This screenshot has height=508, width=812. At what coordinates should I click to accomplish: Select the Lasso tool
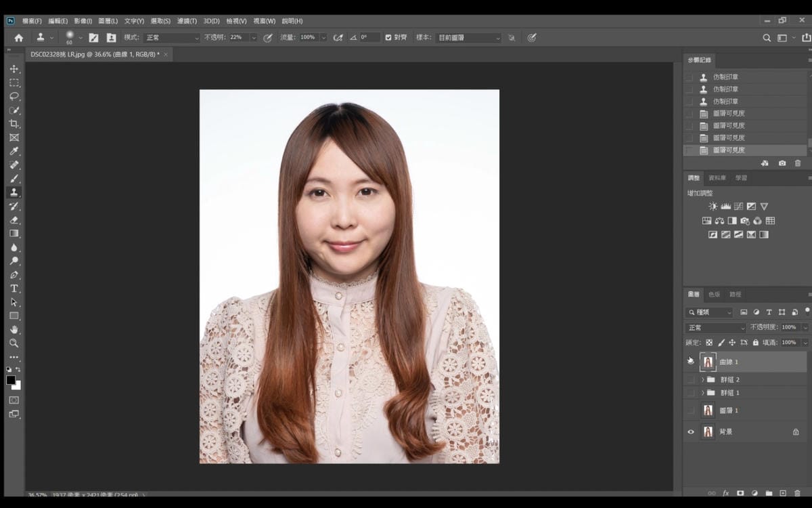pos(14,96)
